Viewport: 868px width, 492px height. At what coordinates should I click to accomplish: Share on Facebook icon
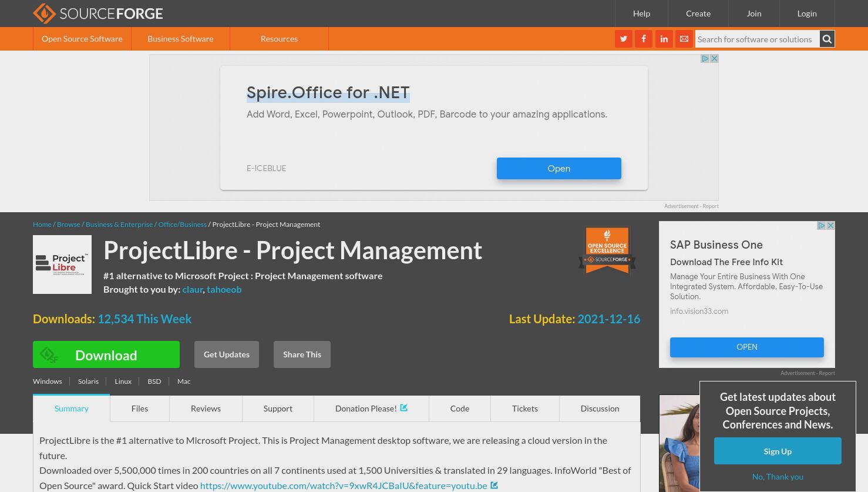644,39
